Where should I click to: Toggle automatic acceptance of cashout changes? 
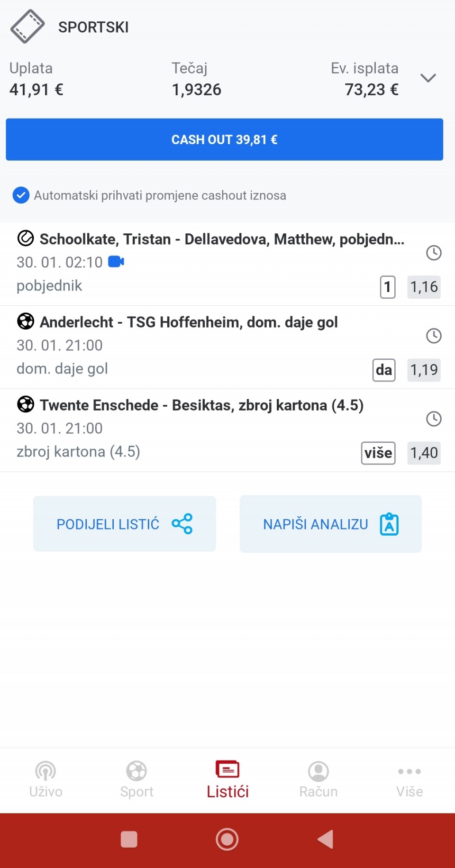pyautogui.click(x=21, y=195)
